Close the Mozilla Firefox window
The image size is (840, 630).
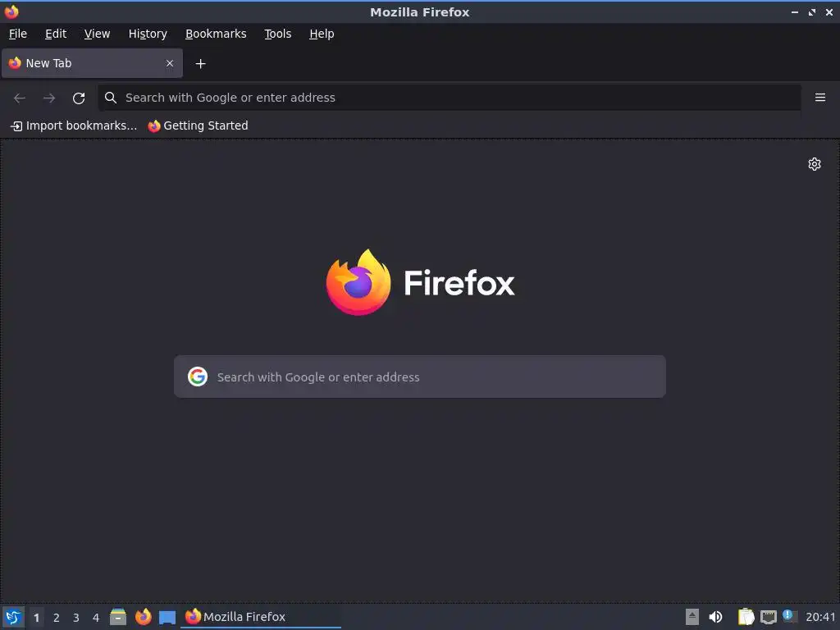coord(829,11)
